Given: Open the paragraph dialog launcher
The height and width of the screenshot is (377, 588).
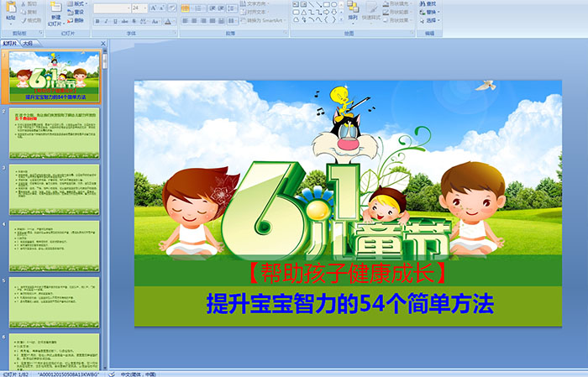Looking at the screenshot, I should tap(286, 34).
